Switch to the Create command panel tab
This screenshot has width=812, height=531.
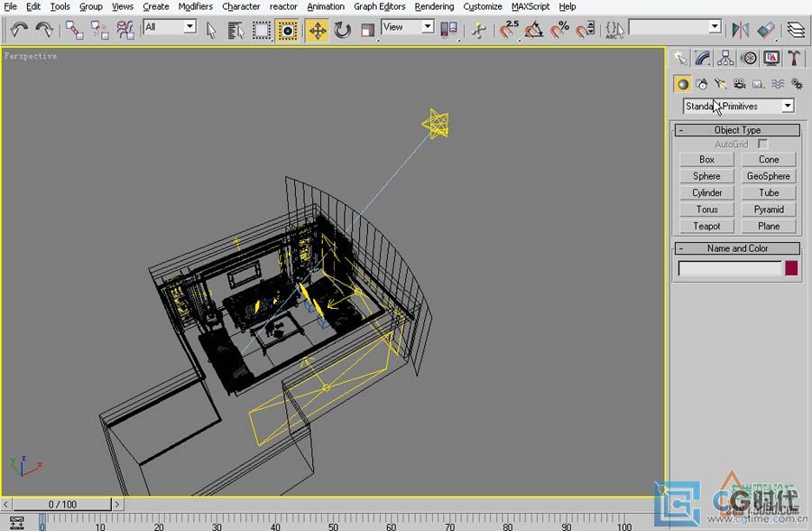click(680, 58)
